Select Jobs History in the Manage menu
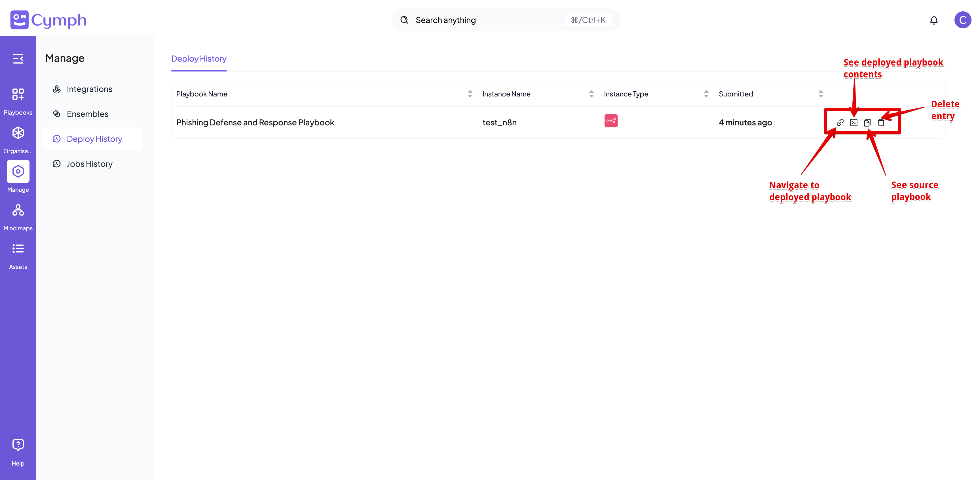 point(89,164)
